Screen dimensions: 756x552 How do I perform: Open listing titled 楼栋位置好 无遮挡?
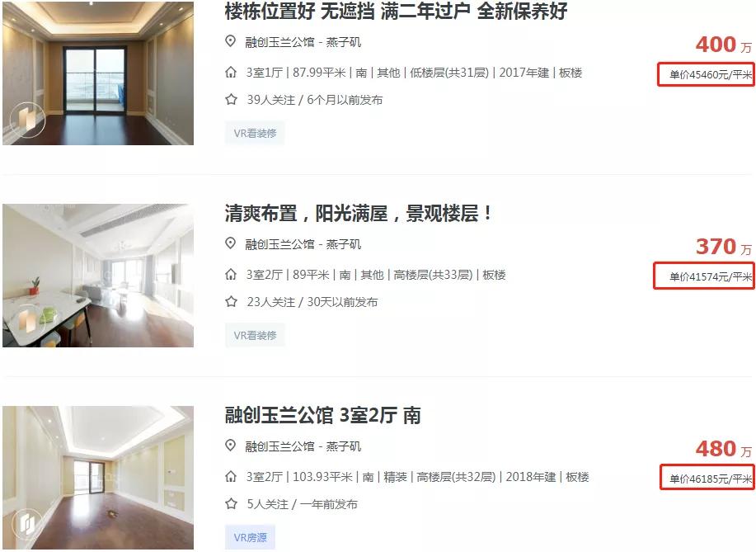pos(396,11)
